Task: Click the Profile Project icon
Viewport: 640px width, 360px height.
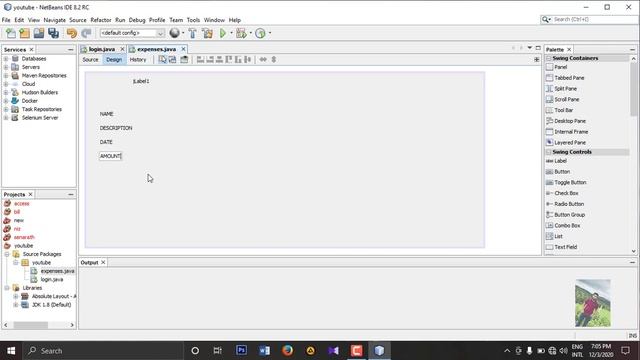Action: point(260,33)
